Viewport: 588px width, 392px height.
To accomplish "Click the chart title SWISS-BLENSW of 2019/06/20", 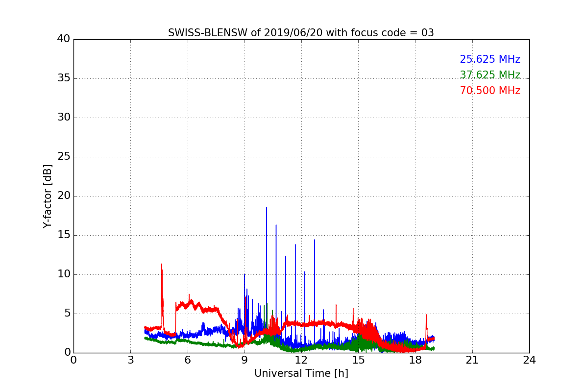I will tap(301, 33).
